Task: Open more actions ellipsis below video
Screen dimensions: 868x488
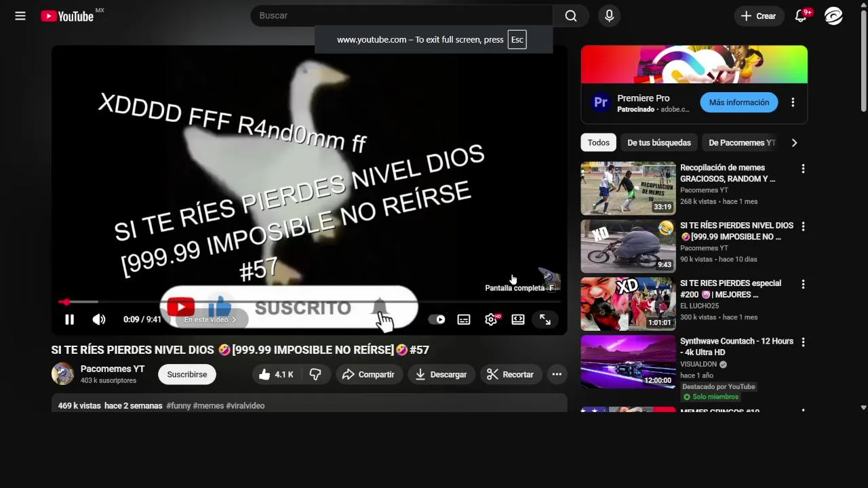Action: tap(557, 374)
